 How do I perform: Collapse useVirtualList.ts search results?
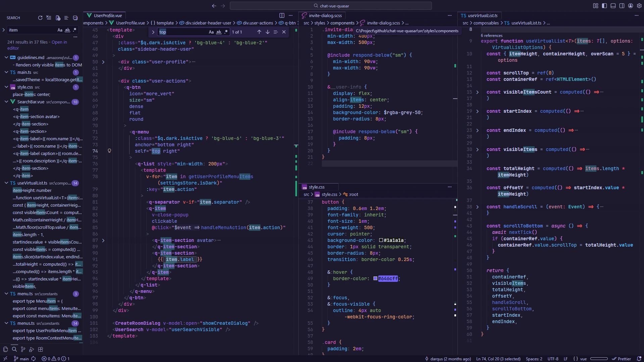tap(6, 183)
